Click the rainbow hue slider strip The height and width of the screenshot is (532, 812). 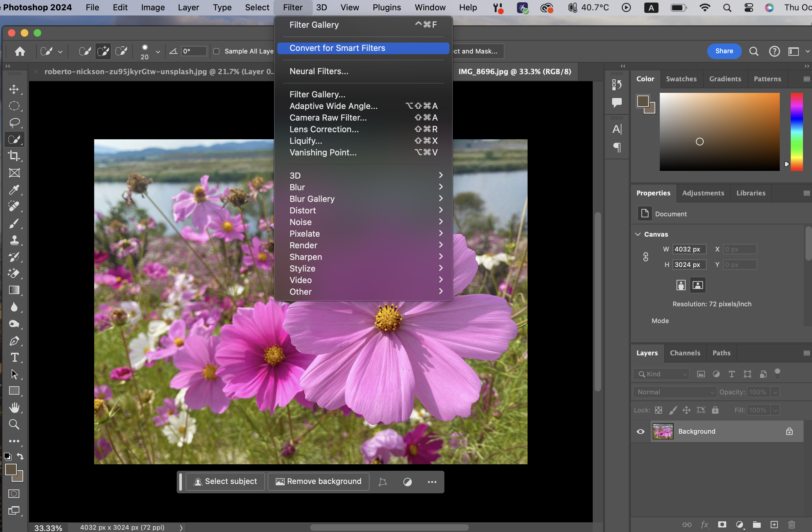[x=797, y=131]
